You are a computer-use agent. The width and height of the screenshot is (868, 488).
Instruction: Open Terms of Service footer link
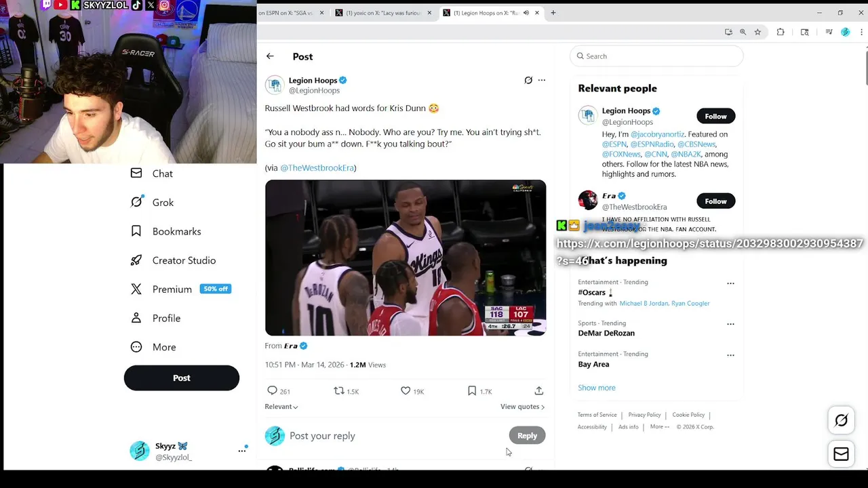(x=597, y=415)
